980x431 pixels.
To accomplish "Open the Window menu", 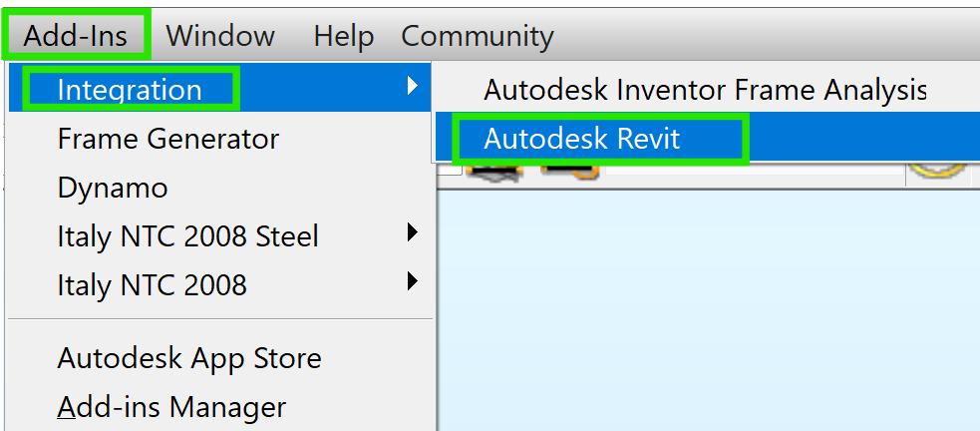I will point(220,36).
